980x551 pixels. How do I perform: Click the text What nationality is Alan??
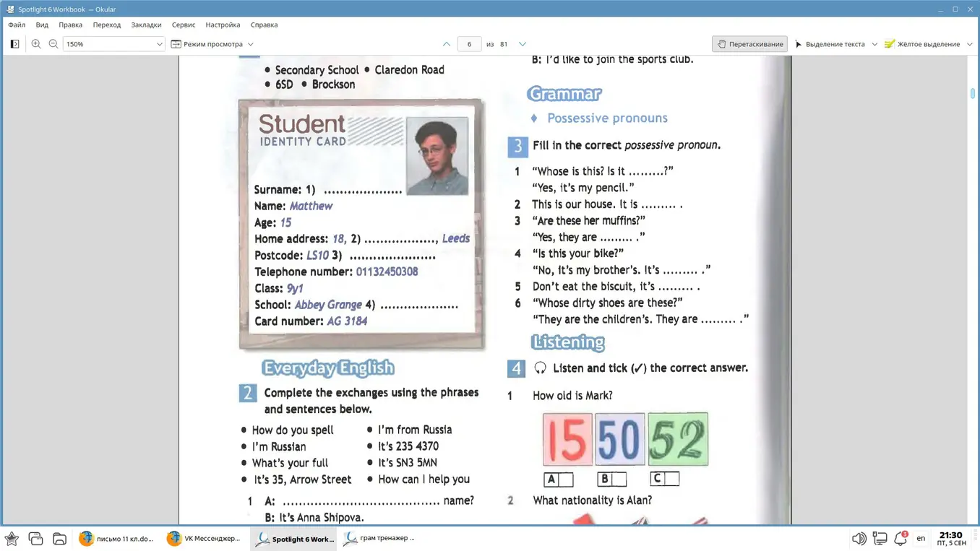click(592, 500)
